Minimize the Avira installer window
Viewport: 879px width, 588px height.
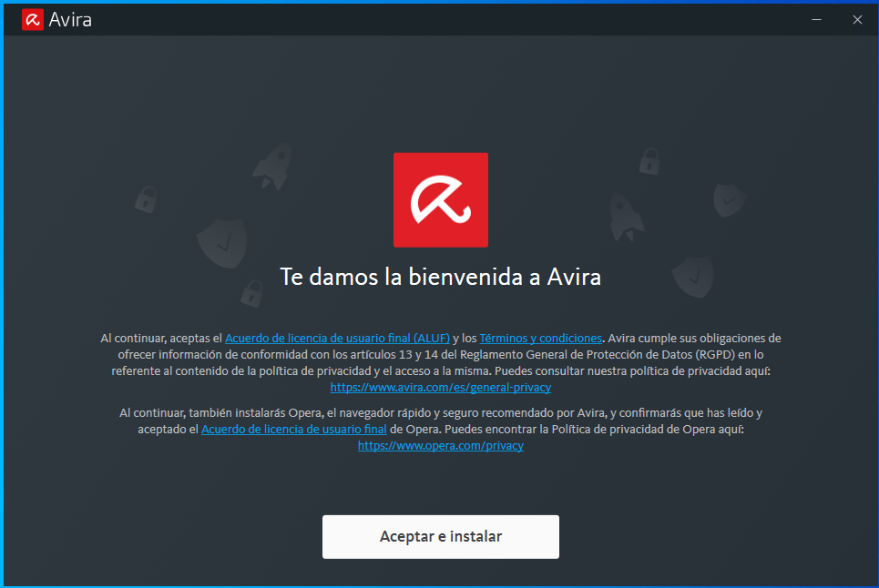pos(816,20)
